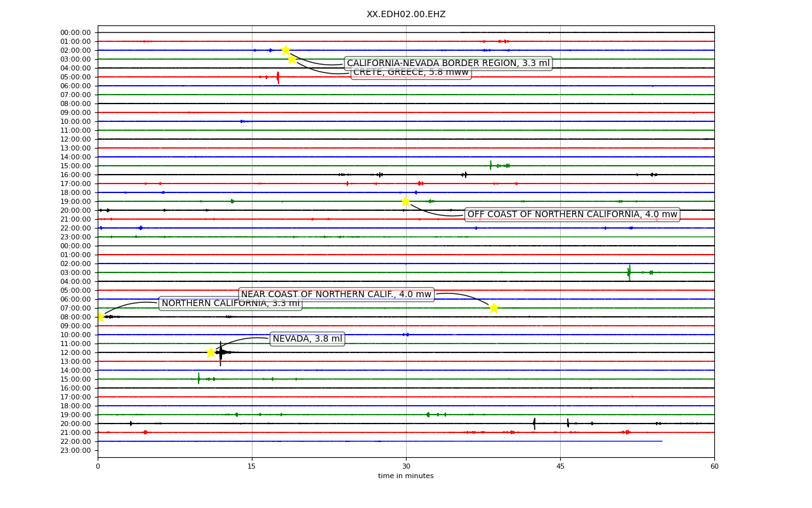Click the NEVADA, 3.8 ml annotation box
Screen dimensions: 812x508
(x=307, y=339)
